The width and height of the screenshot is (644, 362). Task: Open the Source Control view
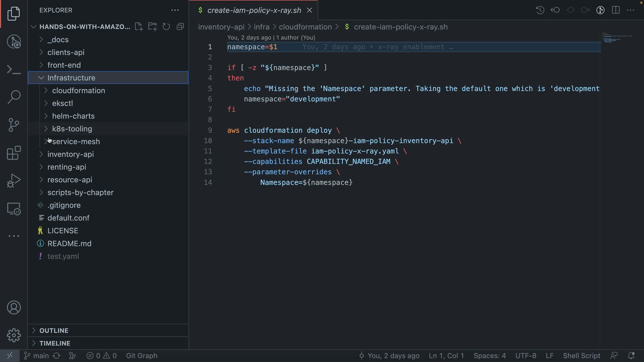tap(14, 125)
